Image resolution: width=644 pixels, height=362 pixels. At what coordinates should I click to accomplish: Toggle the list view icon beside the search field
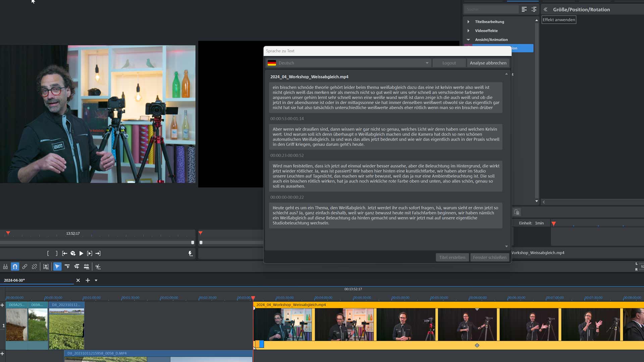[x=524, y=9]
